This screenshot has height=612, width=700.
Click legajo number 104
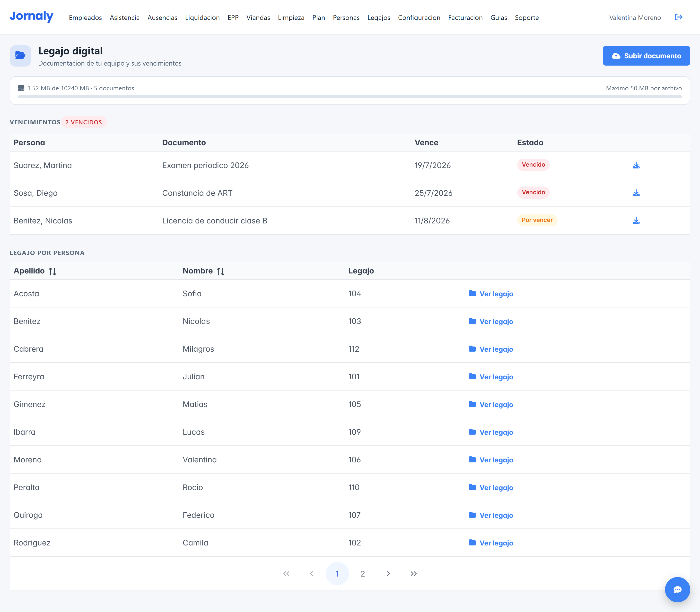click(355, 294)
